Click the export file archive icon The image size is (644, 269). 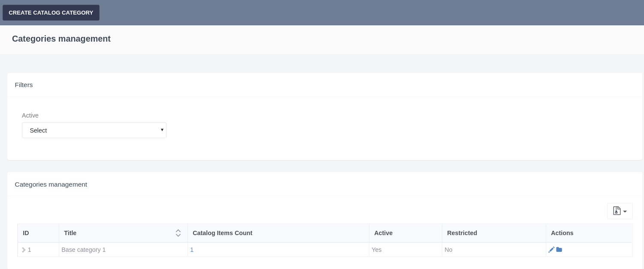(617, 211)
